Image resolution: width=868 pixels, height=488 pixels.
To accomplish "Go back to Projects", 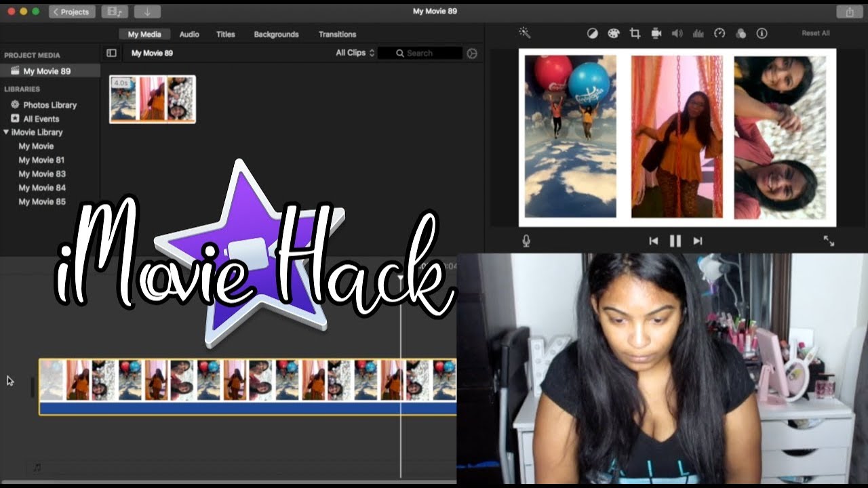I will [72, 12].
